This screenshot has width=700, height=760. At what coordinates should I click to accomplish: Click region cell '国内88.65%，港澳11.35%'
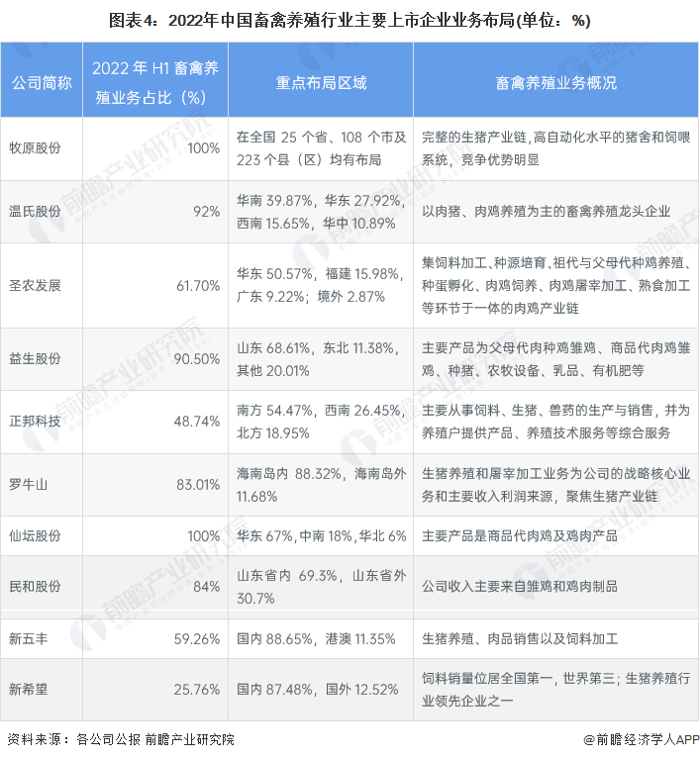[x=316, y=639]
